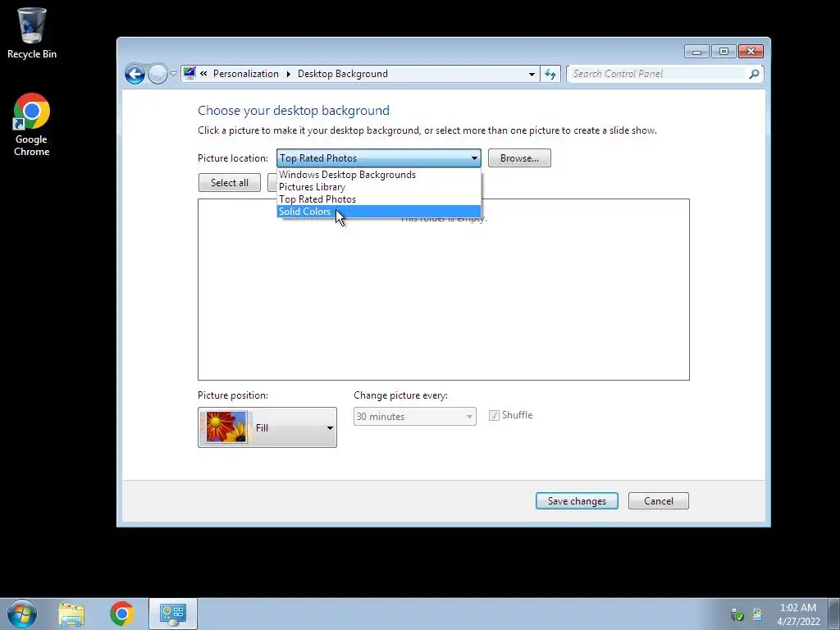Screen dimensions: 840x630
Task: Click Personalization in the breadcrumb path
Action: [x=246, y=74]
